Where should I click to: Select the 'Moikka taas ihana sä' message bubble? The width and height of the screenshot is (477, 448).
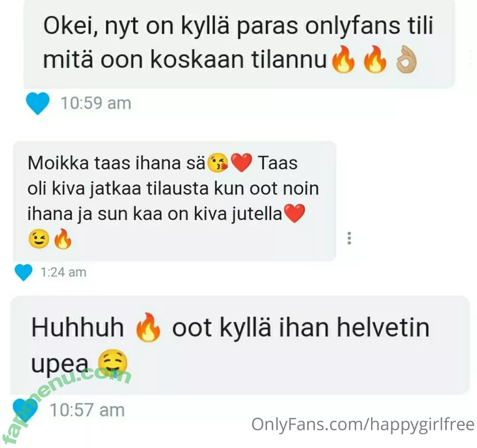(x=174, y=201)
